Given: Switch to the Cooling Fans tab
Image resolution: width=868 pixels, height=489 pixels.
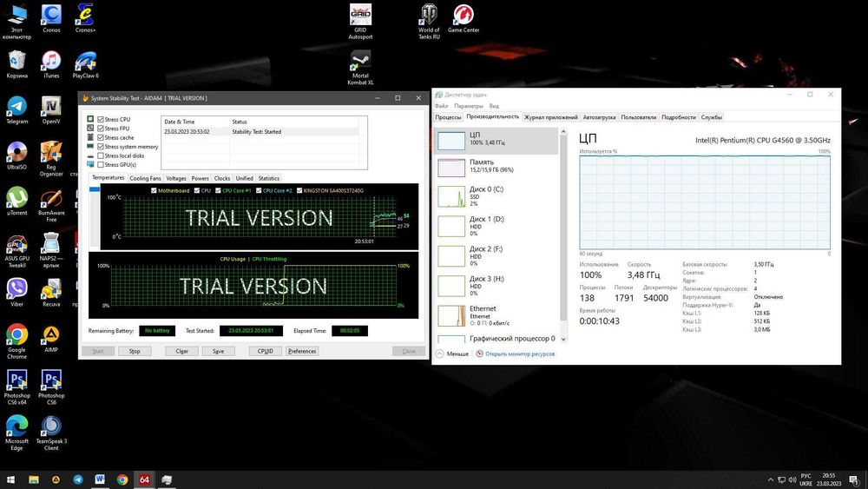Looking at the screenshot, I should 145,178.
